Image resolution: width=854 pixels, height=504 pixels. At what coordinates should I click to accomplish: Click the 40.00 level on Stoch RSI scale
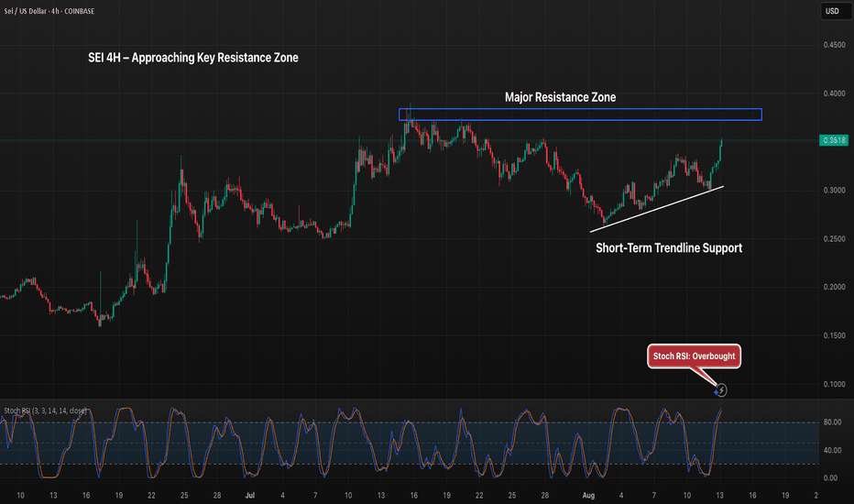click(832, 450)
